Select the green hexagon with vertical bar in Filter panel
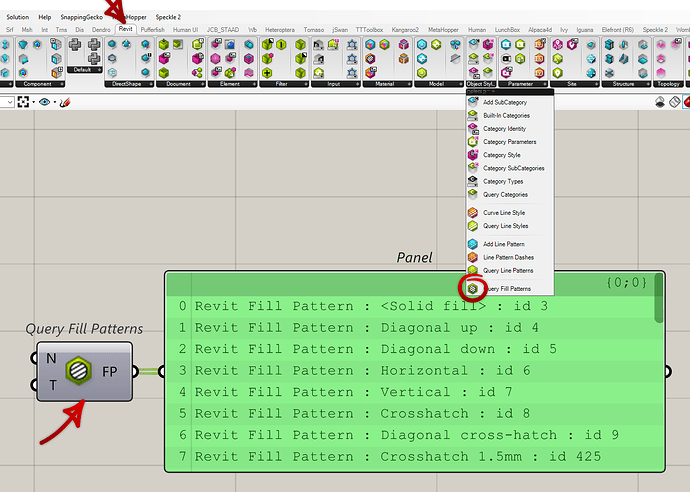The width and height of the screenshot is (690, 492). pyautogui.click(x=281, y=44)
